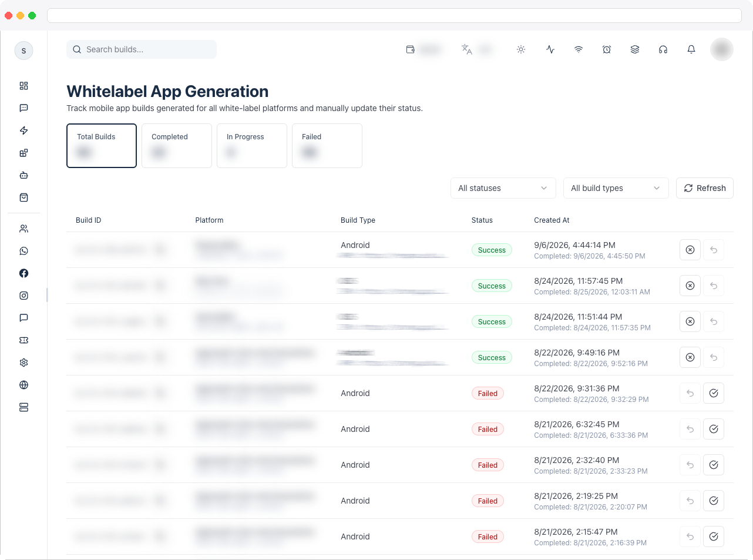Screen dimensions: 753x560
Task: Click undo arrow for 8/21/2026 2:15:47 PM build
Action: tap(690, 536)
